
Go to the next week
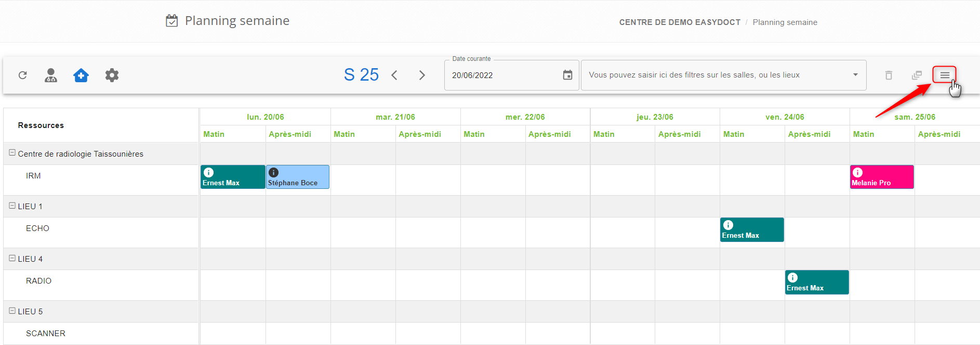coord(422,75)
